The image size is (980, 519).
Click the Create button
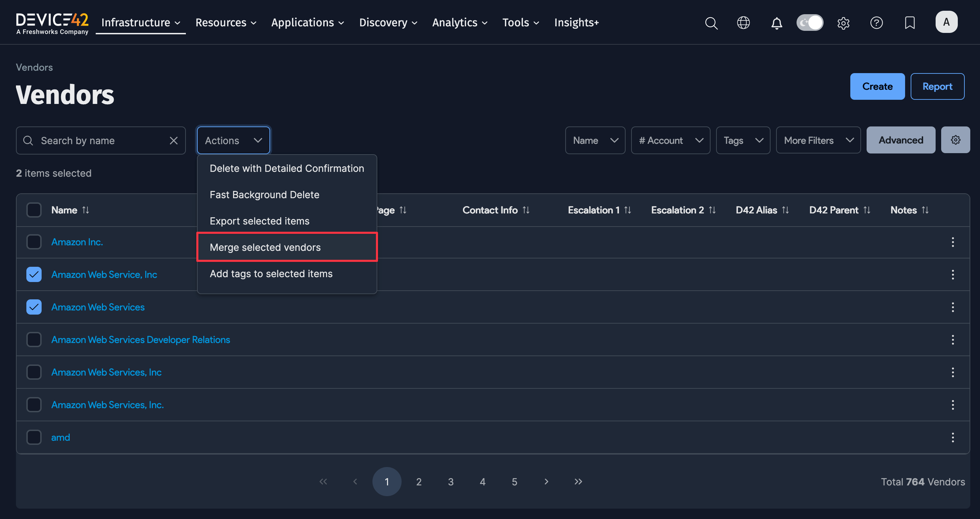[x=877, y=86]
